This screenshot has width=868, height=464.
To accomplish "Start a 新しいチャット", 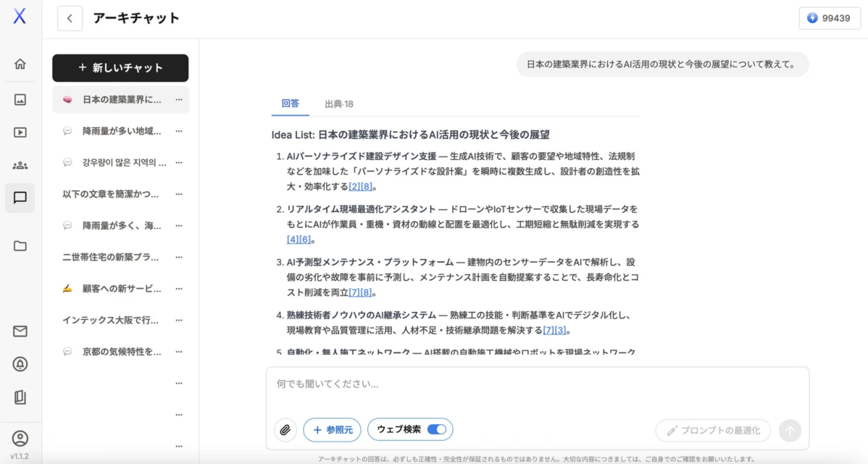I will (120, 67).
